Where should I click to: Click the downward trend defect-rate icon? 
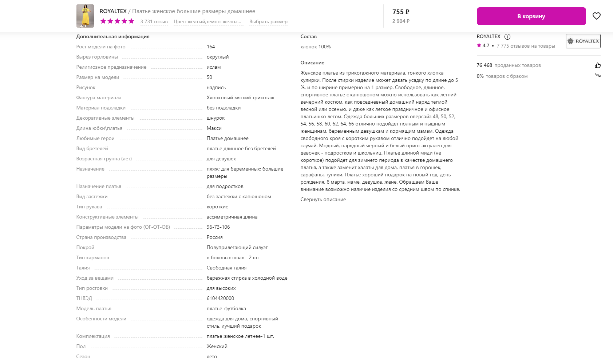tap(597, 76)
